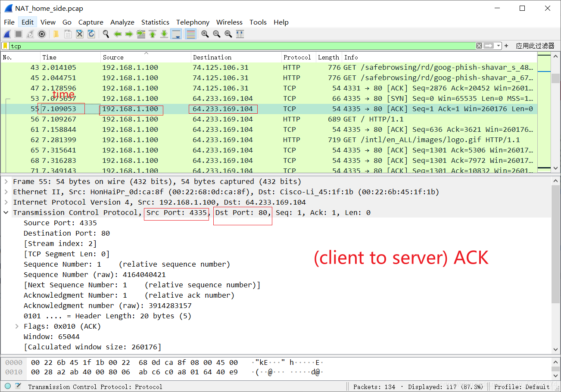Click the capture file properties status icon

pos(18,386)
